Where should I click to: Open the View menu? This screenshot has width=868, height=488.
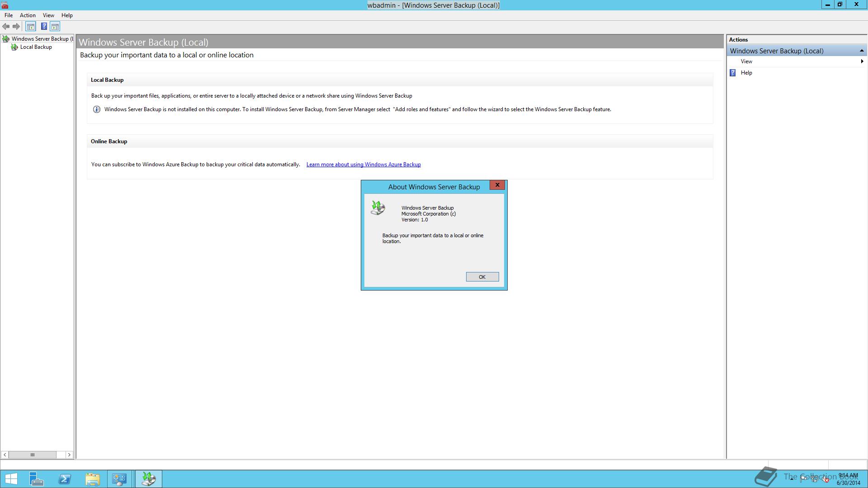(48, 15)
